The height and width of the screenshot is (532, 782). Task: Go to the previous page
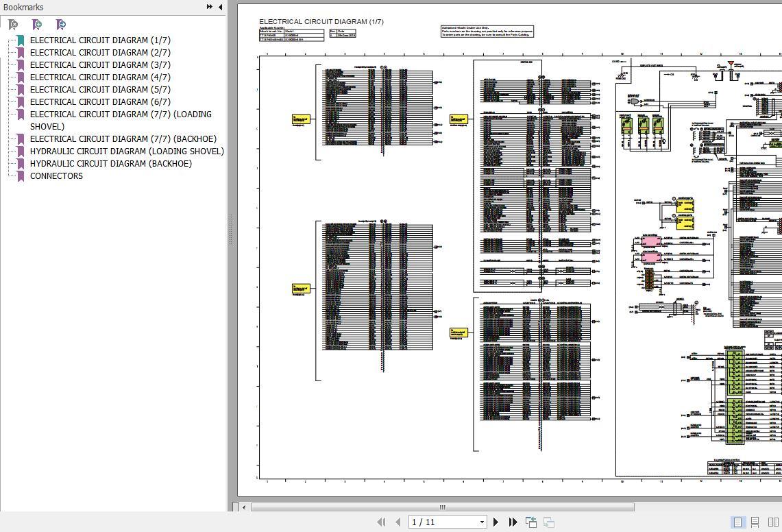398,522
